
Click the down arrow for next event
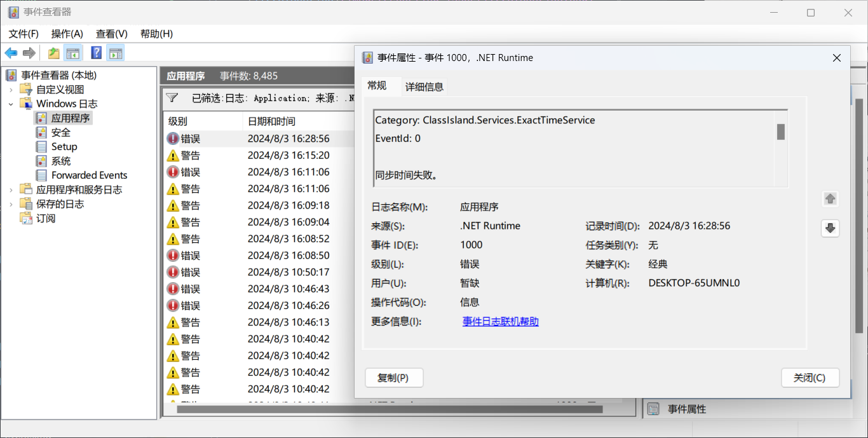coord(830,228)
